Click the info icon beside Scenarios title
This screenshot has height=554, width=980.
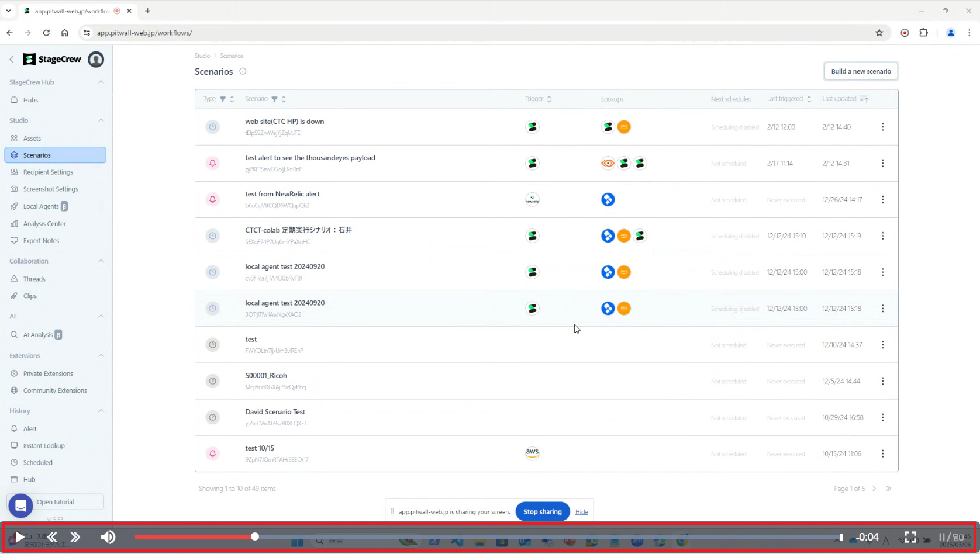pos(243,71)
